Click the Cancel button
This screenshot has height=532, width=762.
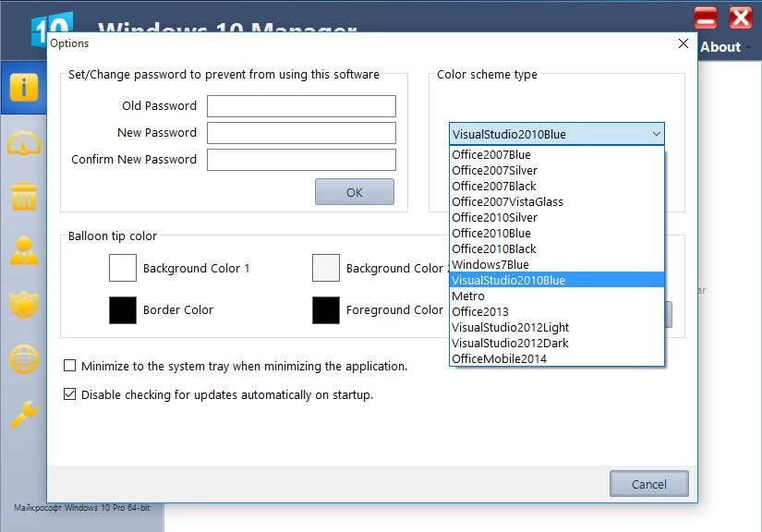(648, 484)
